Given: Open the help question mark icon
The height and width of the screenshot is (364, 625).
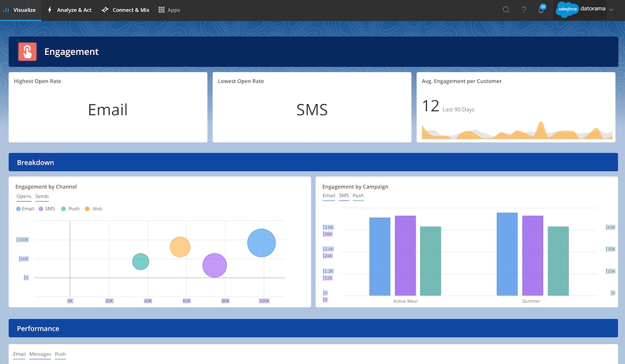Looking at the screenshot, I should [524, 10].
